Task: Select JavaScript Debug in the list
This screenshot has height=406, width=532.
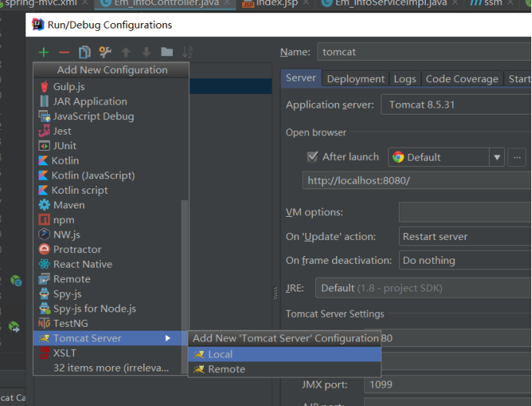Action: pyautogui.click(x=111, y=116)
